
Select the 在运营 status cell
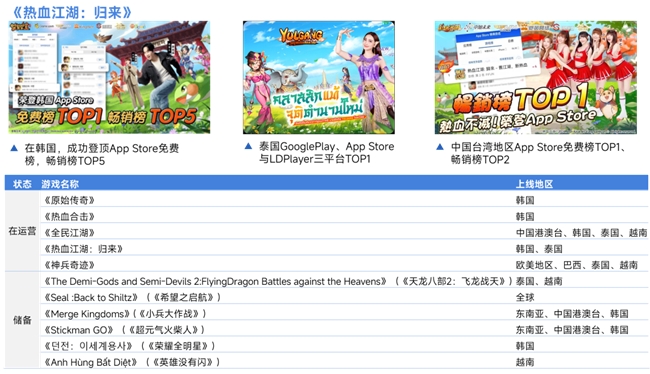[x=22, y=231]
